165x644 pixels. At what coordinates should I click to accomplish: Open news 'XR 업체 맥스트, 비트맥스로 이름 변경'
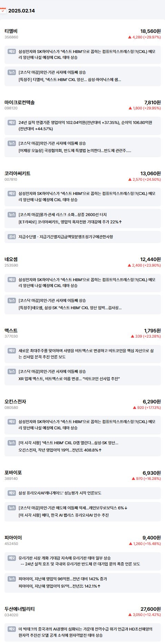69,379
